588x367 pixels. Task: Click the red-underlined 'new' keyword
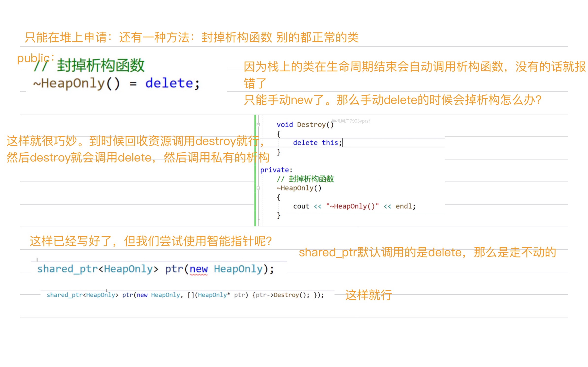pyautogui.click(x=199, y=269)
